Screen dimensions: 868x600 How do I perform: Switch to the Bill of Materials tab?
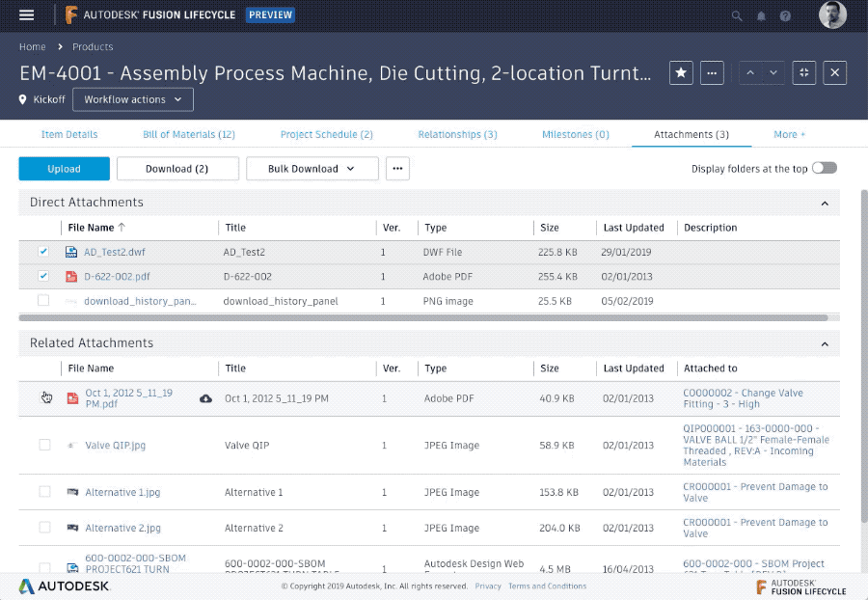189,134
